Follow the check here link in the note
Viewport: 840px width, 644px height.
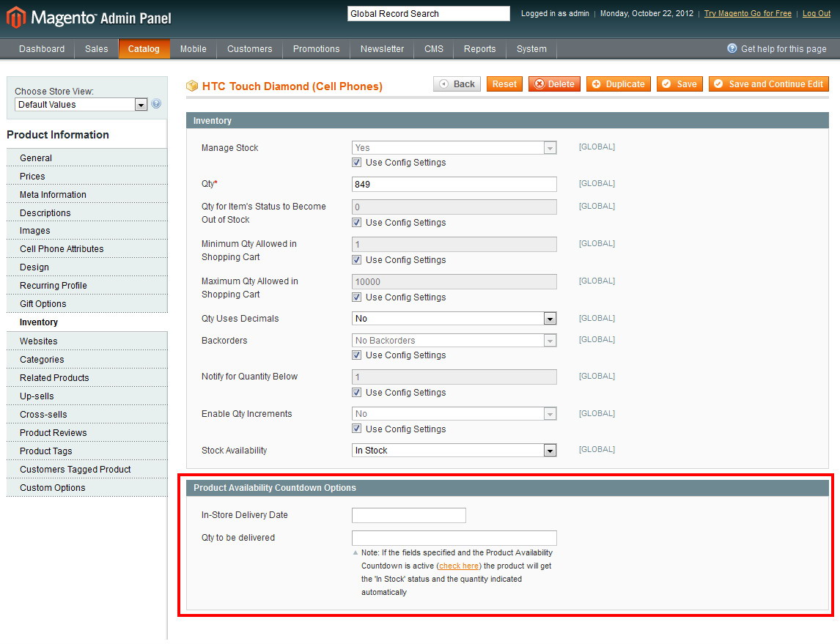[458, 566]
